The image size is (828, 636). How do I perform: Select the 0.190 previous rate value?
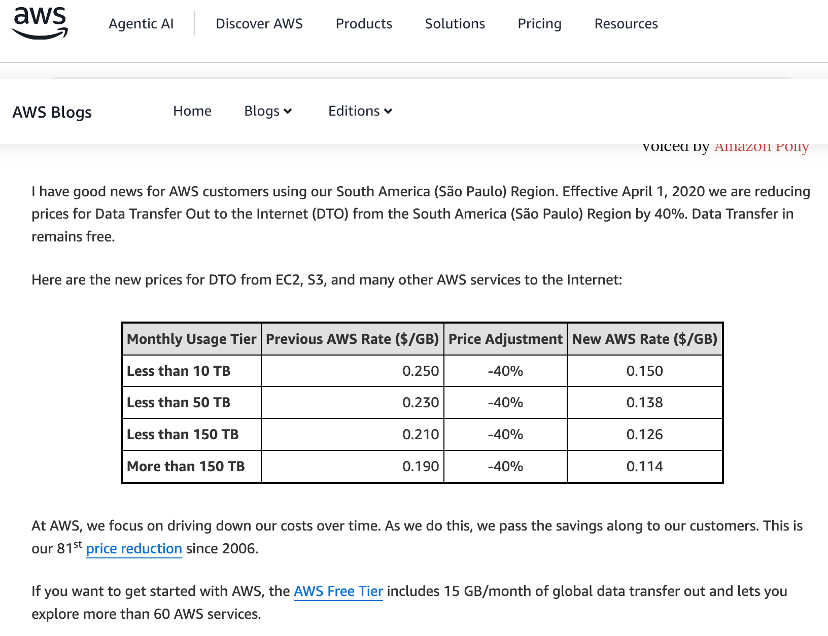(420, 466)
